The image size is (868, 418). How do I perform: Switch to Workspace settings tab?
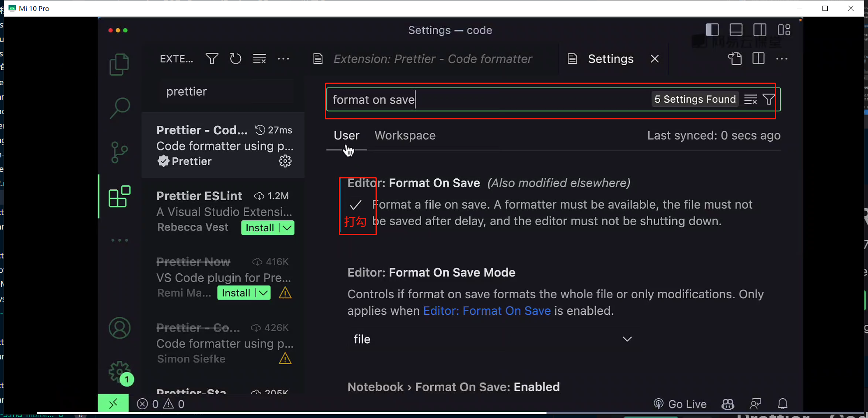(405, 136)
